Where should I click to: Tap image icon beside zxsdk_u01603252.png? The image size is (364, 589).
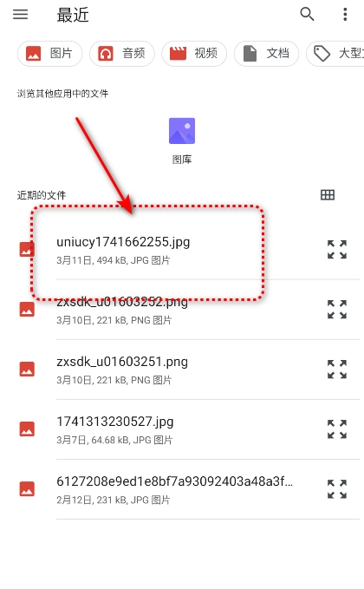coord(27,310)
